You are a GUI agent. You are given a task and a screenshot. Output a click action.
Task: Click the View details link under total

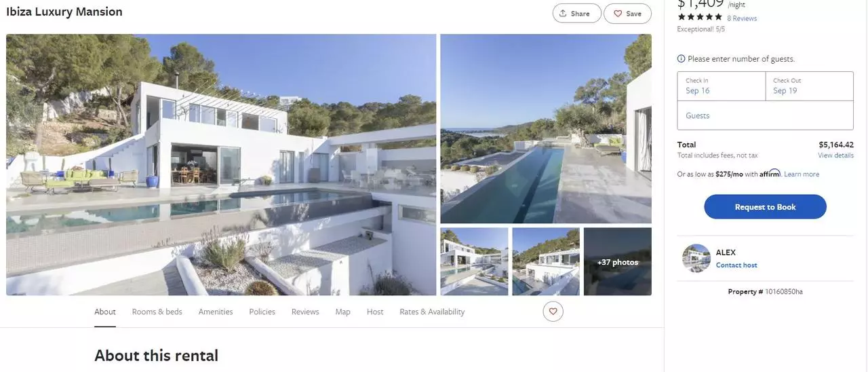tap(835, 155)
